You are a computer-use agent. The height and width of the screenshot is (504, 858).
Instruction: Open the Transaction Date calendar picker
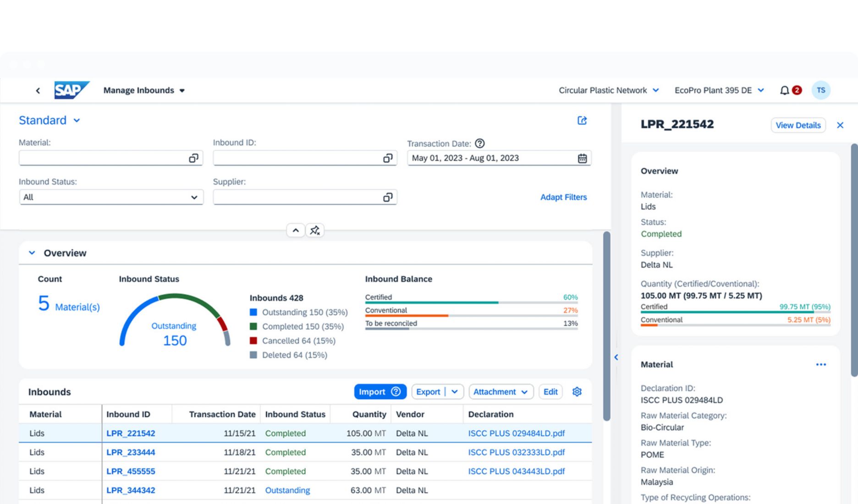pos(582,159)
